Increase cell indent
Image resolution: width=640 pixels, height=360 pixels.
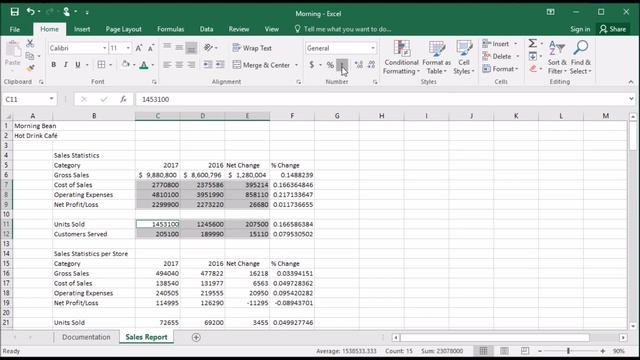click(x=220, y=64)
